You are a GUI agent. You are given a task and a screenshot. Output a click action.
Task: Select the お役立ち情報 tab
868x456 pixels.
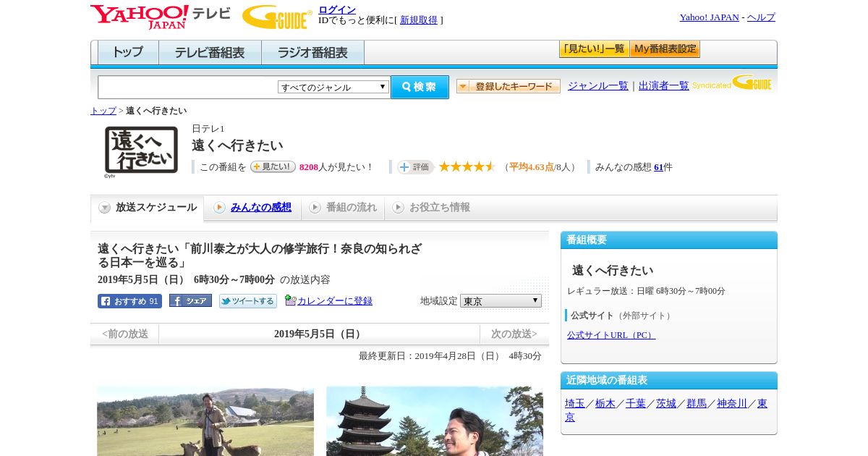[431, 208]
